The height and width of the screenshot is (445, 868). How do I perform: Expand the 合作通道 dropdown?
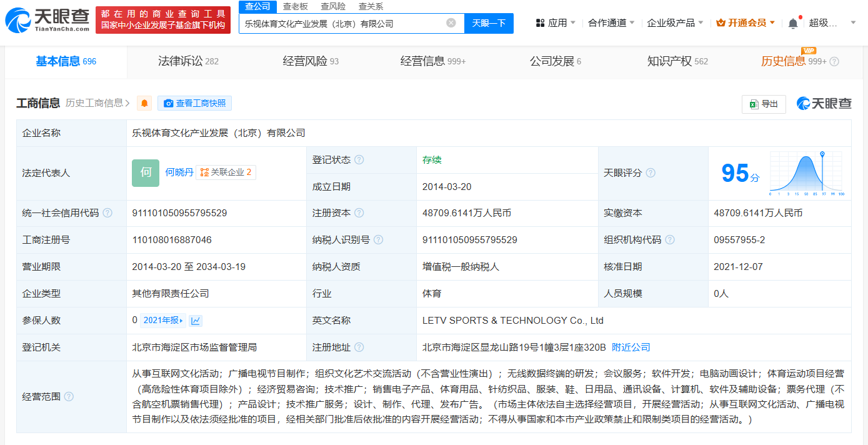[x=611, y=23]
